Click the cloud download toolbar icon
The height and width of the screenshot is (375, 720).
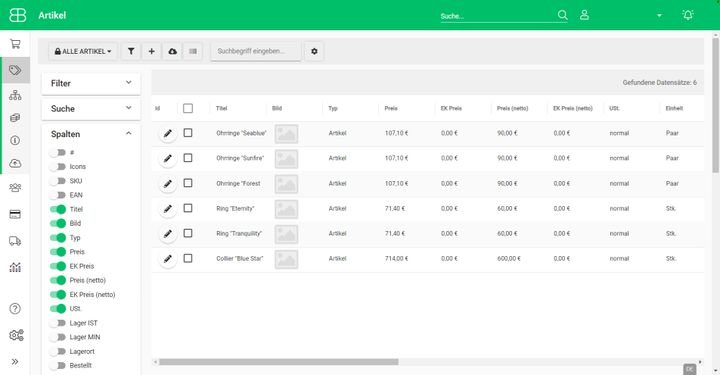(x=172, y=51)
